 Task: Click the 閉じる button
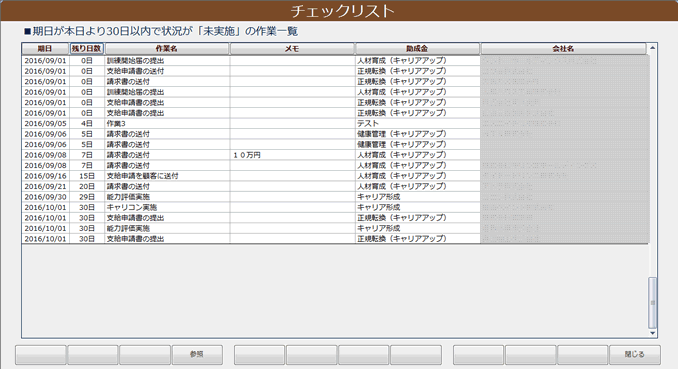[634, 355]
